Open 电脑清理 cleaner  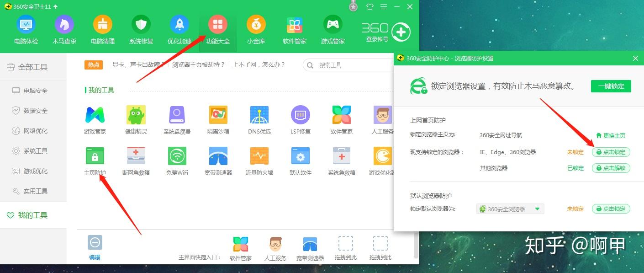103,30
